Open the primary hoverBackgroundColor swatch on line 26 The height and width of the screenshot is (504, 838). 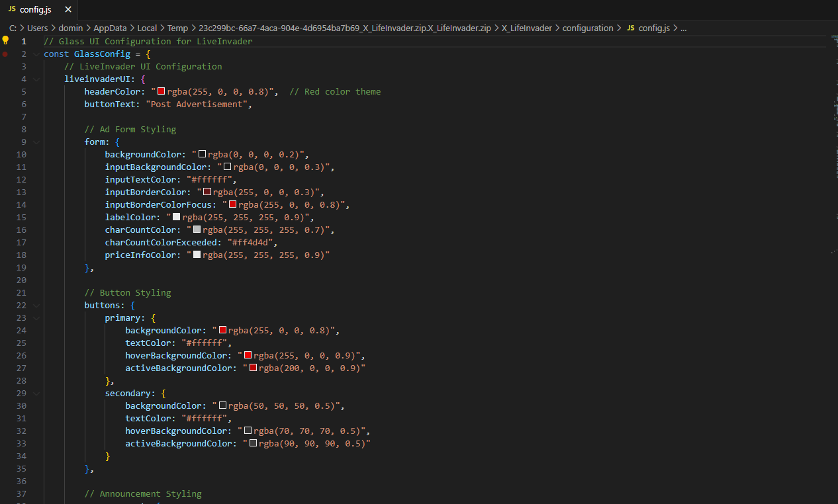(x=248, y=355)
